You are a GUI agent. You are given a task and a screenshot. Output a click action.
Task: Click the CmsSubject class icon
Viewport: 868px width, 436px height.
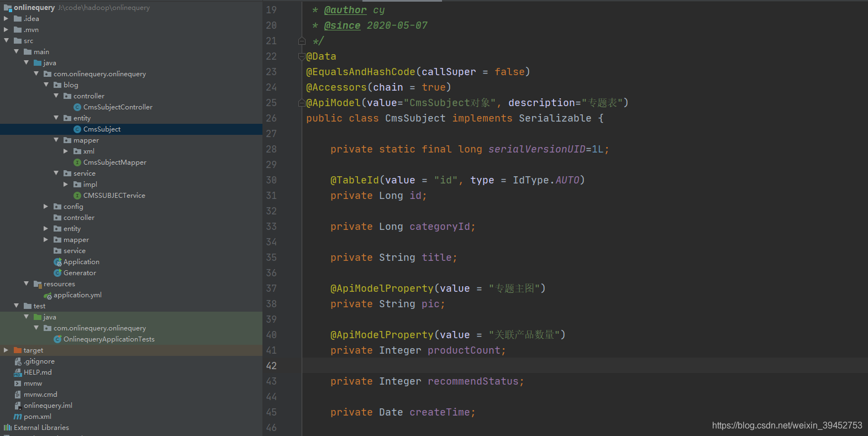77,129
